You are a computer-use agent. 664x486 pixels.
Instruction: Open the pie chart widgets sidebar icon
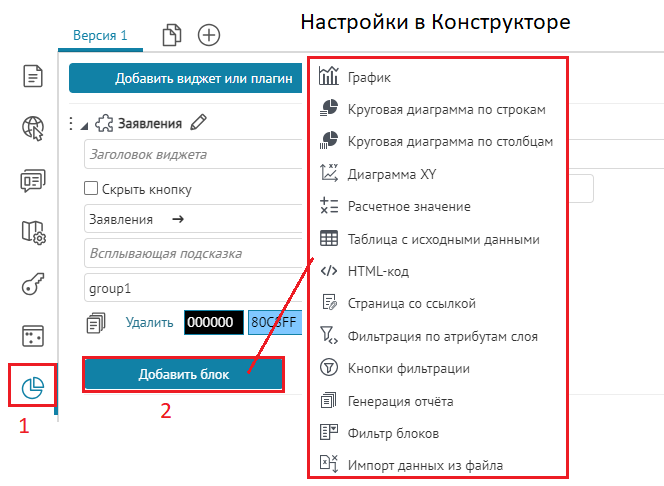tap(32, 386)
